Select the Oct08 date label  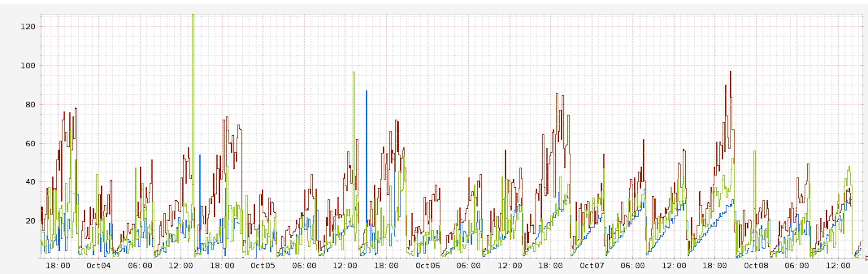pos(756,266)
